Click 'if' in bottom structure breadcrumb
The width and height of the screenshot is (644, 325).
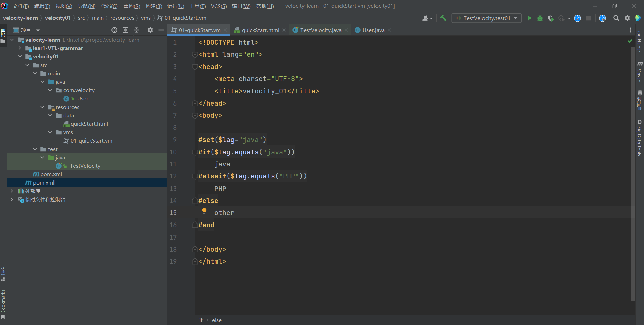pos(201,320)
